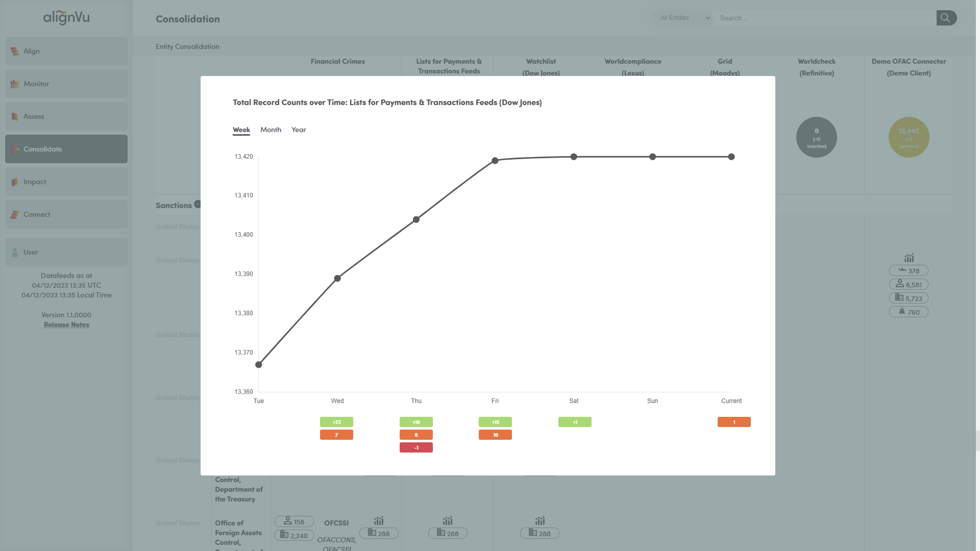Click the green +22 Wednesday badge
This screenshot has height=551, width=980.
point(336,422)
